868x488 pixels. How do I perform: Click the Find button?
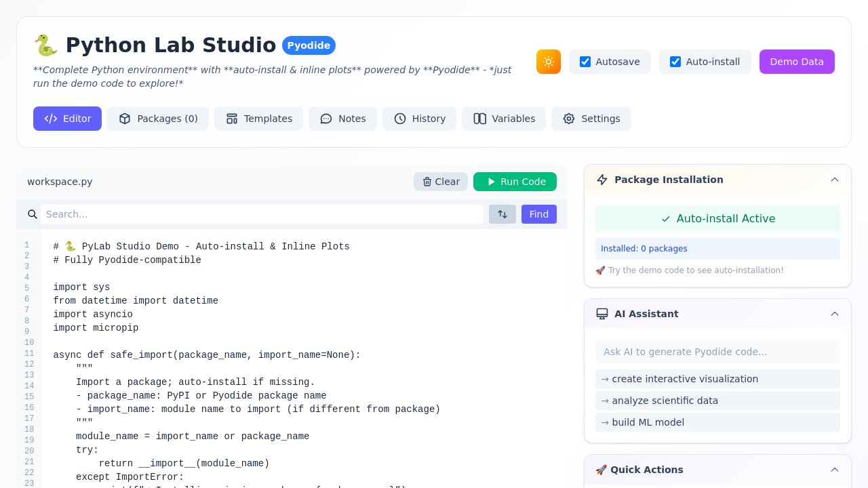tap(539, 214)
